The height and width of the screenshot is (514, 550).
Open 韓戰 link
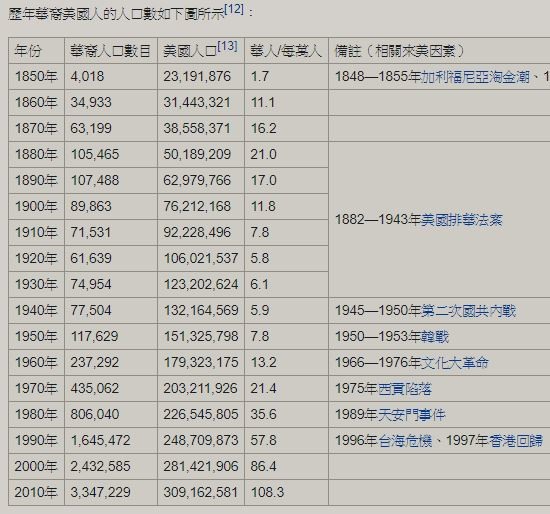coord(435,336)
